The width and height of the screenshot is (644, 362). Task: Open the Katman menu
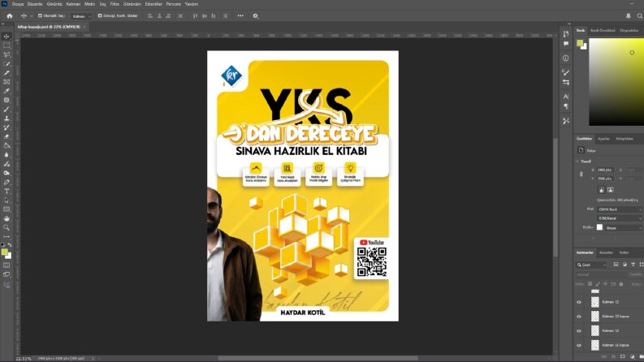(73, 4)
